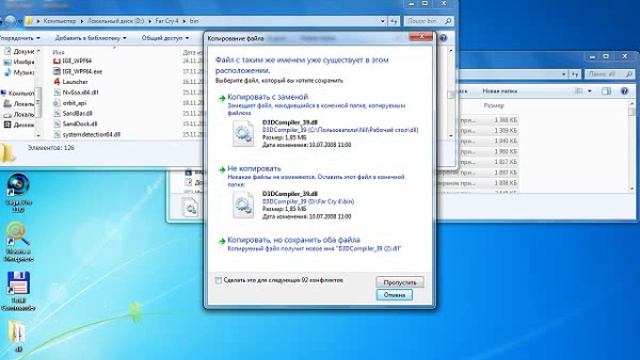The width and height of the screenshot is (640, 360).
Task: Open Total Commander desktop shortcut
Action: (18, 291)
